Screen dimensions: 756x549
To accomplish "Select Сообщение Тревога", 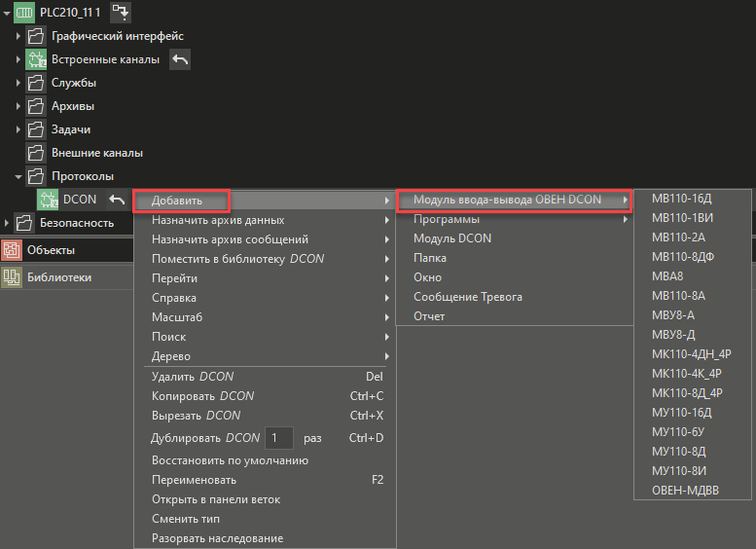I will 515,297.
